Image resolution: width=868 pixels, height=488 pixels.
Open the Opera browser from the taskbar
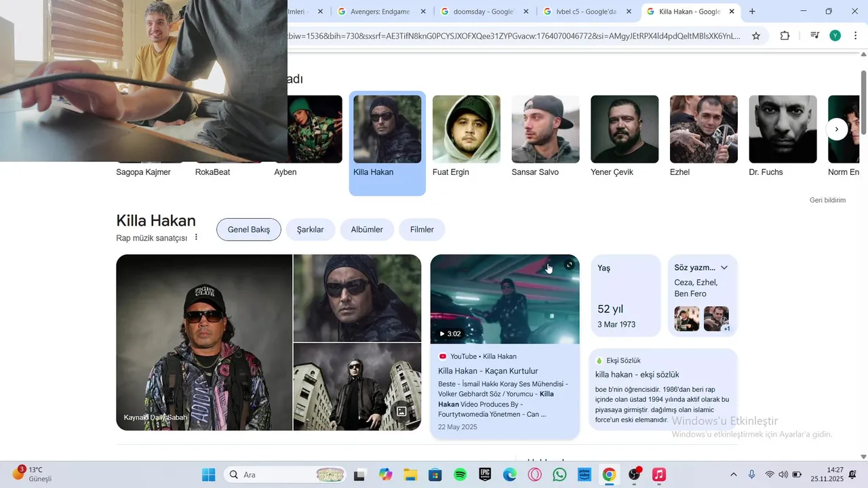click(x=535, y=474)
